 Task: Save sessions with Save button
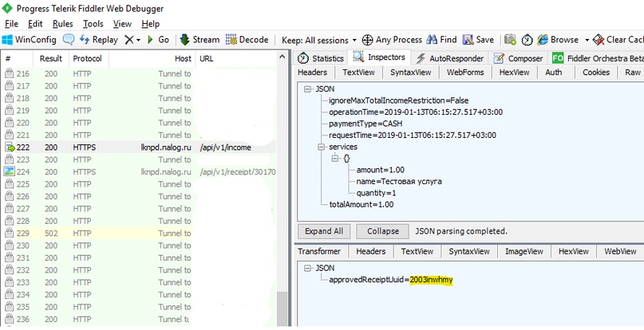pos(478,40)
